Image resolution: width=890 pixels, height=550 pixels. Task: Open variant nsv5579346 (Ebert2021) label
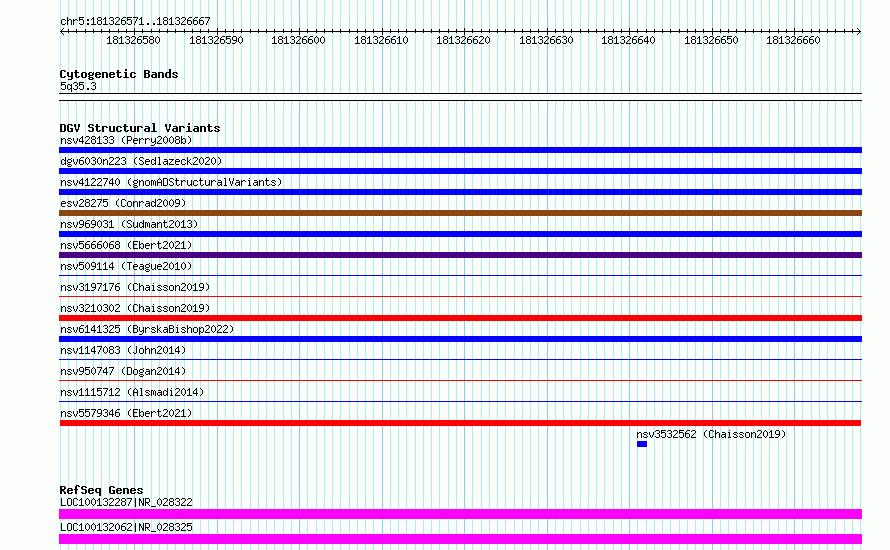126,413
